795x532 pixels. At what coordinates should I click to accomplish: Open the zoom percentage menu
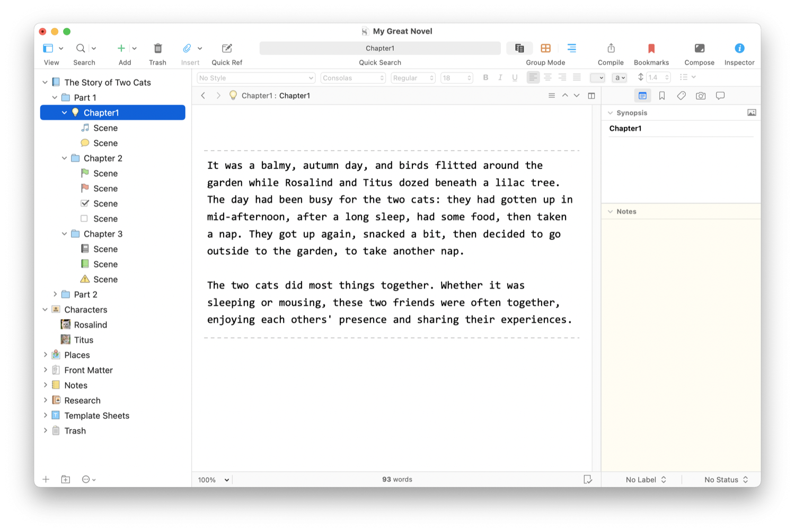214,480
